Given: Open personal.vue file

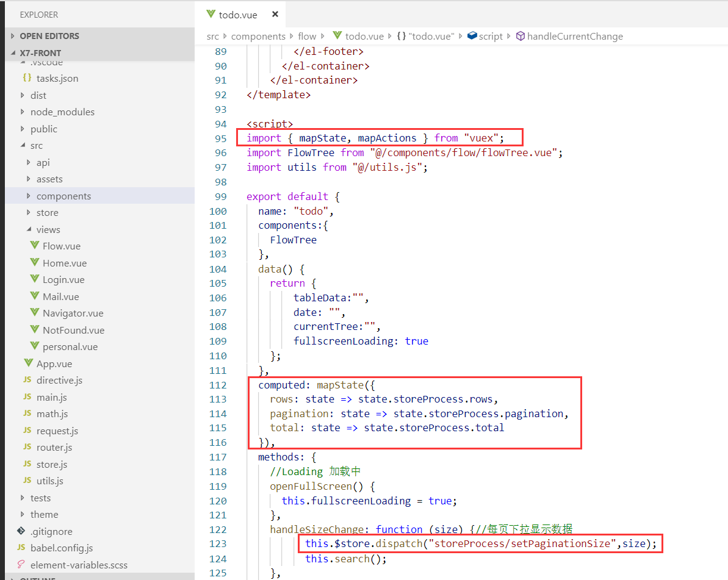Looking at the screenshot, I should click(70, 347).
